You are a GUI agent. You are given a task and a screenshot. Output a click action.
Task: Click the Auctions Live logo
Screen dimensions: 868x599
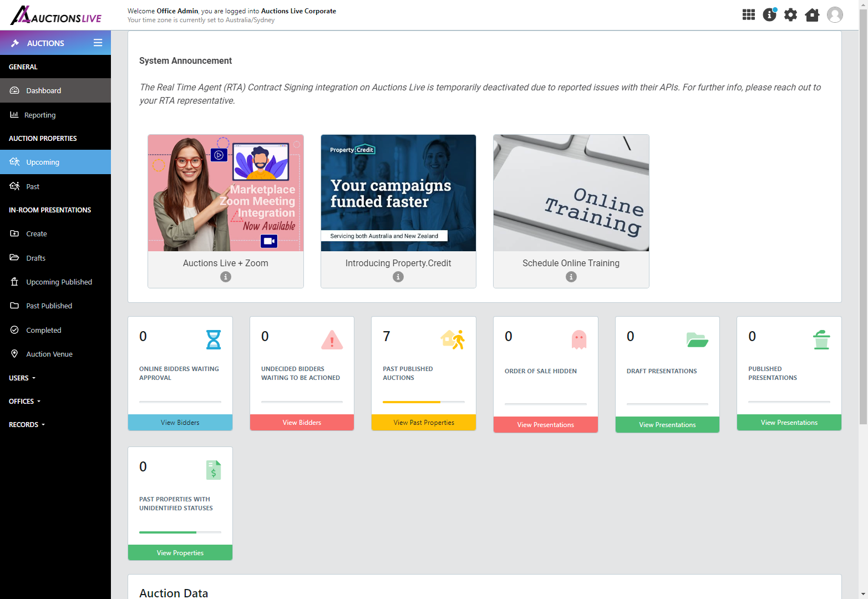coord(55,15)
